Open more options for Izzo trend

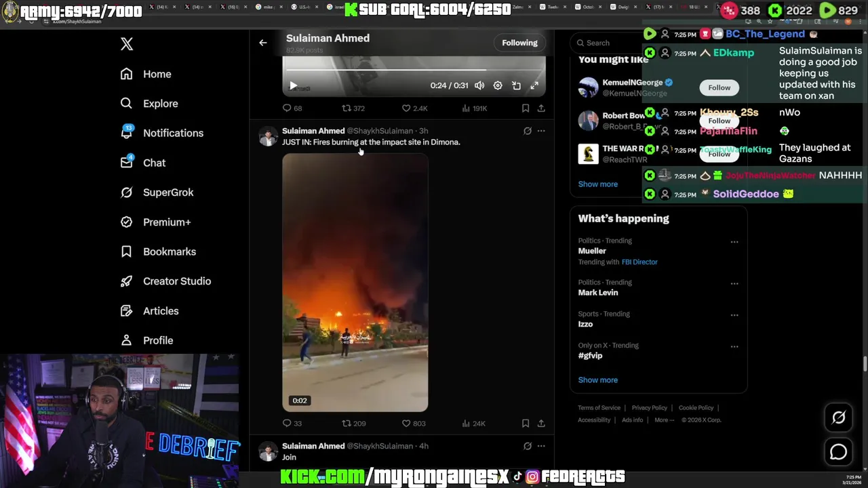(734, 315)
